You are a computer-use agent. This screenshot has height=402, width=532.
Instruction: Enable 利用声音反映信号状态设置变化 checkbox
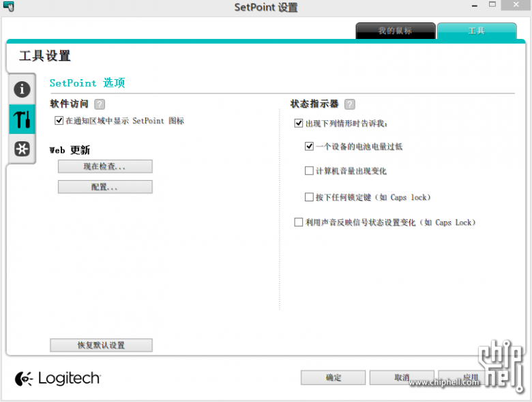(299, 222)
